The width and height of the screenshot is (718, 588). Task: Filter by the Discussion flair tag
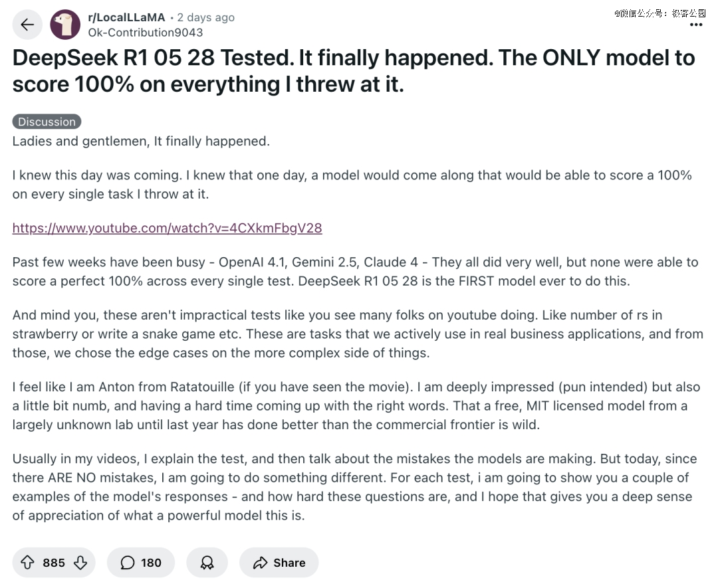point(47,122)
